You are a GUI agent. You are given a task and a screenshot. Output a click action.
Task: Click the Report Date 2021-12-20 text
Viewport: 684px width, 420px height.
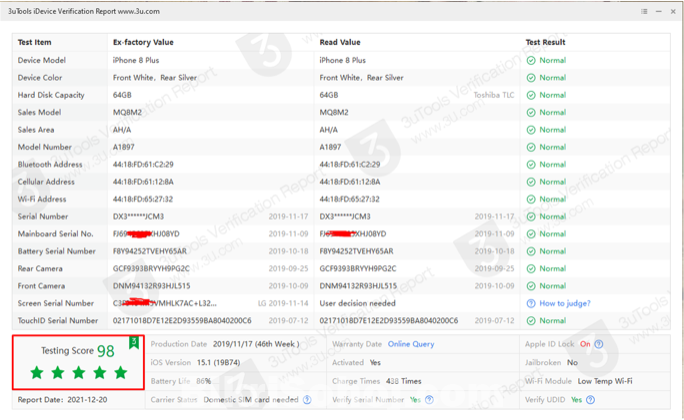point(62,400)
